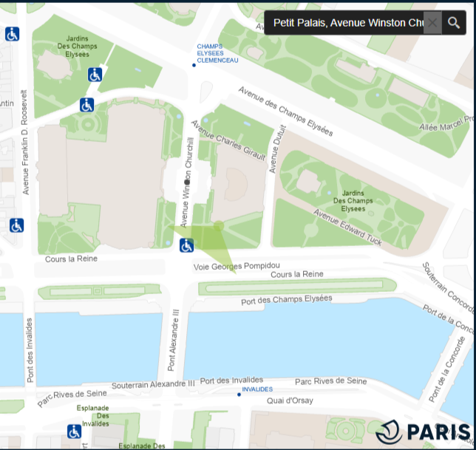476x450 pixels.
Task: Click wheelchair icon at the curved road junction
Action: [87, 105]
